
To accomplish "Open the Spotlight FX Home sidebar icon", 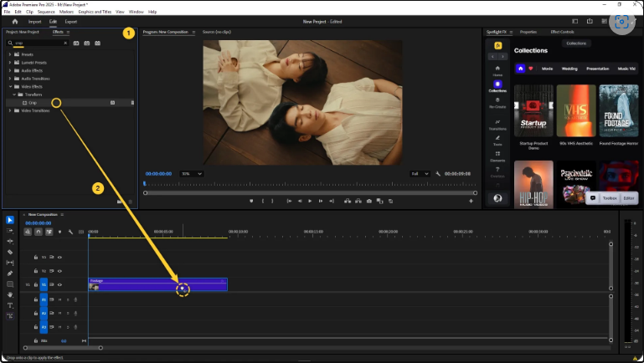I will (497, 70).
